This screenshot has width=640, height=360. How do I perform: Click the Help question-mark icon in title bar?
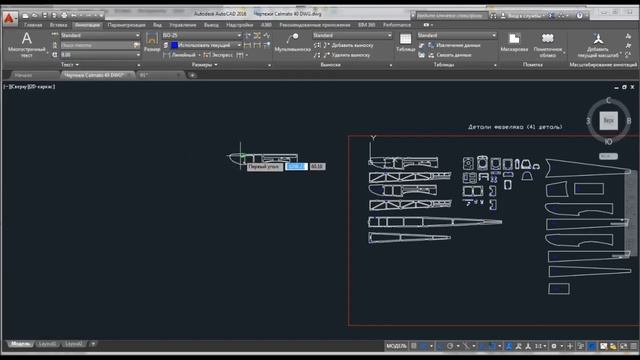click(x=580, y=16)
